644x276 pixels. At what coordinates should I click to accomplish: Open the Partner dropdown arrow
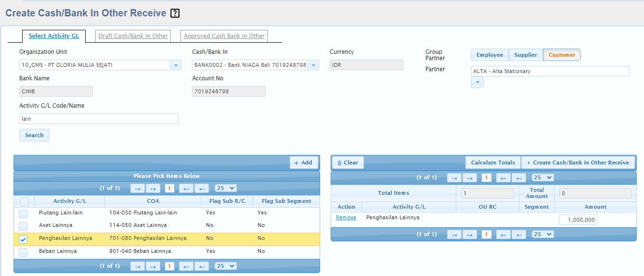[477, 82]
